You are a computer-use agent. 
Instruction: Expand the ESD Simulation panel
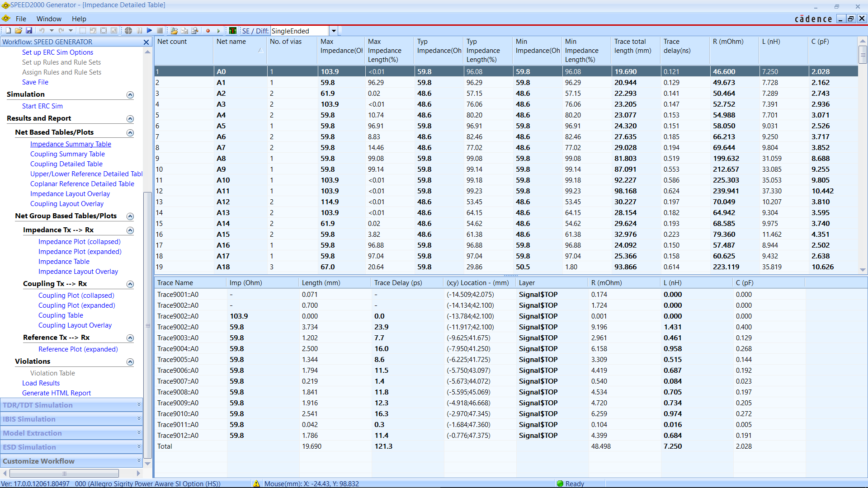(139, 447)
